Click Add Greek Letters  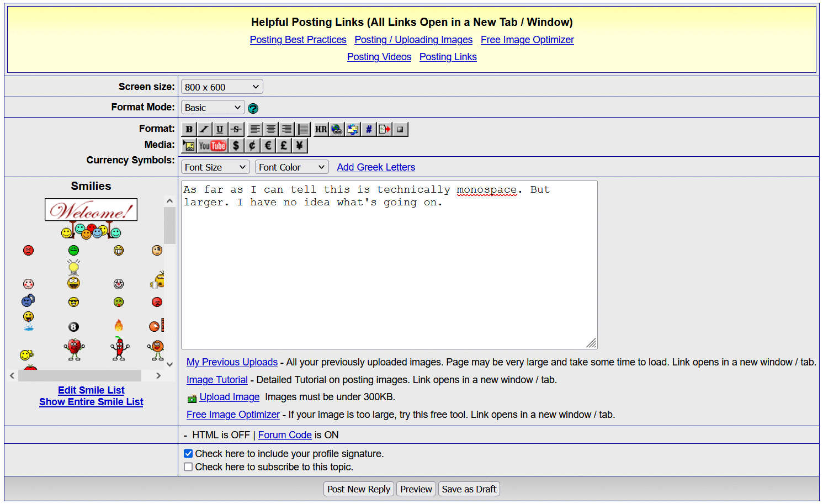point(376,167)
